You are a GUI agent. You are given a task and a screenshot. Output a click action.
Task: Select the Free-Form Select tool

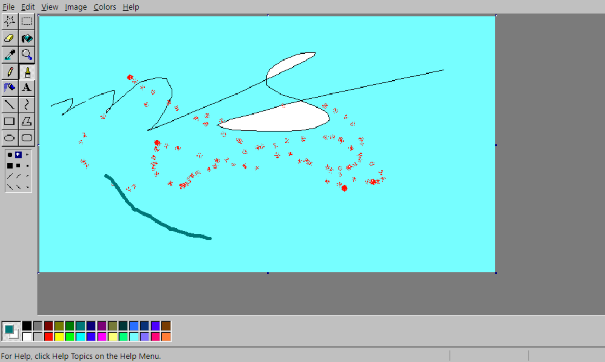tap(10, 21)
